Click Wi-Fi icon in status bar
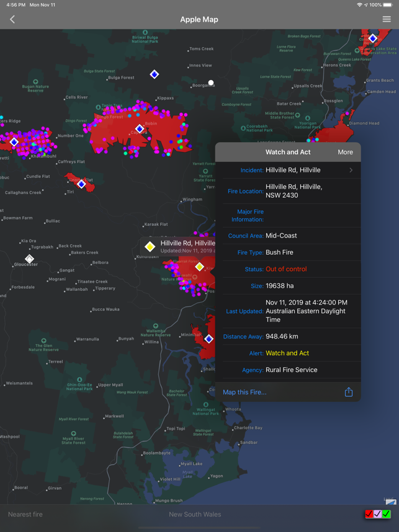The image size is (399, 532). (359, 5)
